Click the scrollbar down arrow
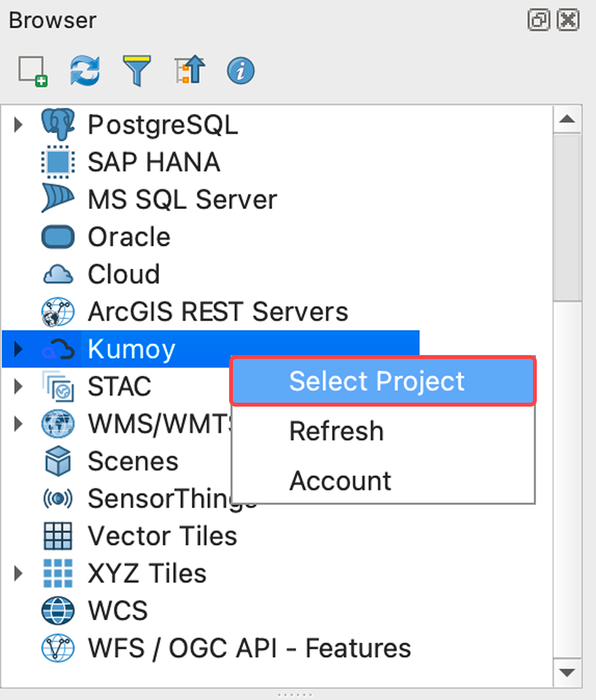 (x=568, y=670)
